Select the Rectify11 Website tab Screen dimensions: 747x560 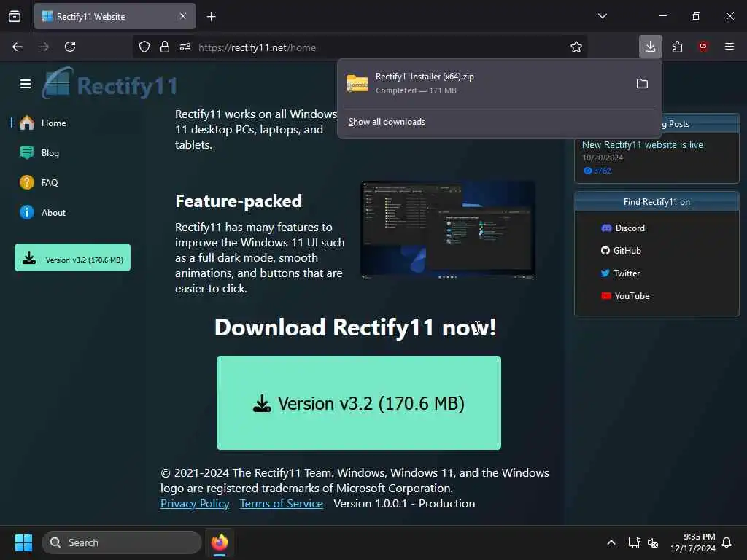(115, 17)
